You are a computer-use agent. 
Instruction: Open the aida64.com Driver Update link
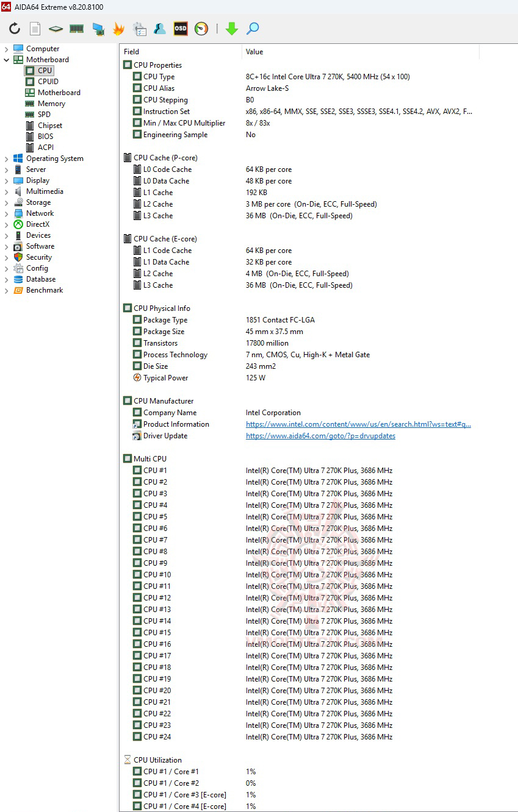click(320, 436)
